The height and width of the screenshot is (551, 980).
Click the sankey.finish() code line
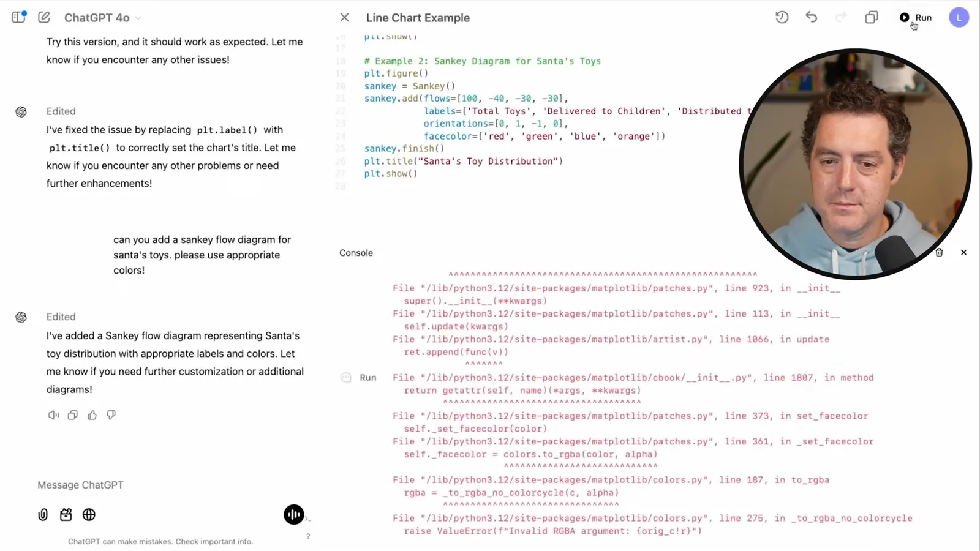click(x=404, y=149)
